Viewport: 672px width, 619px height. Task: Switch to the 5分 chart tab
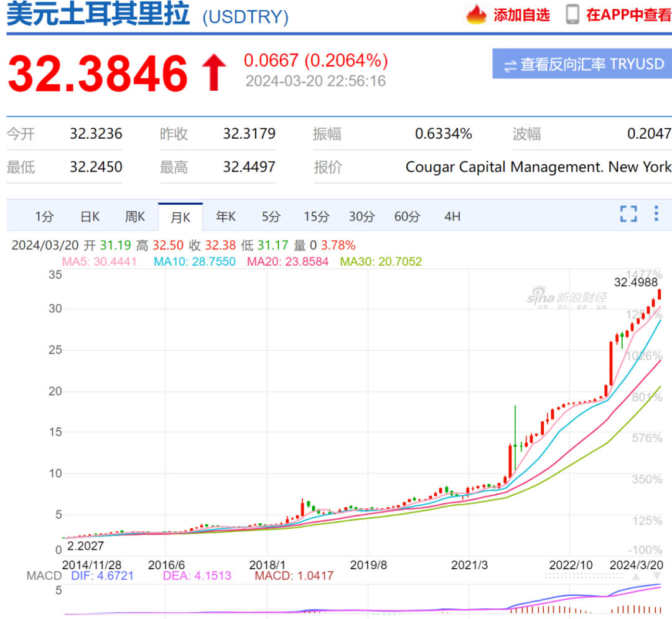click(x=271, y=216)
